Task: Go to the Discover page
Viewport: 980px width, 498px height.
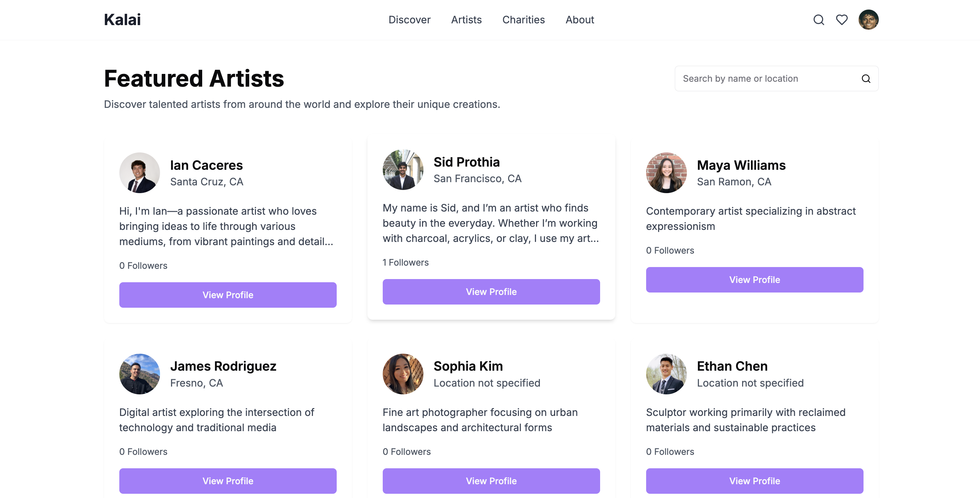Action: pyautogui.click(x=409, y=20)
